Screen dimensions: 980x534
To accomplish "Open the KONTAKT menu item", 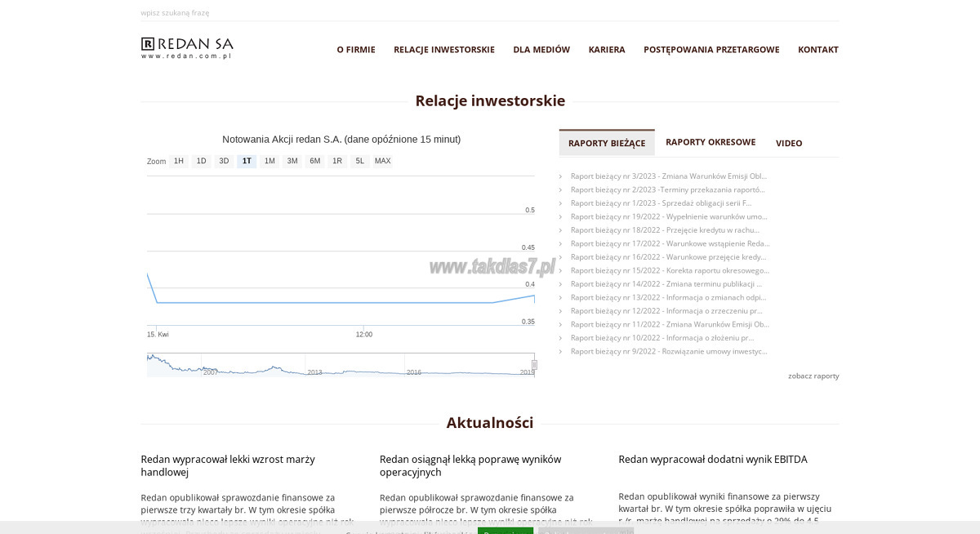I will (x=818, y=50).
